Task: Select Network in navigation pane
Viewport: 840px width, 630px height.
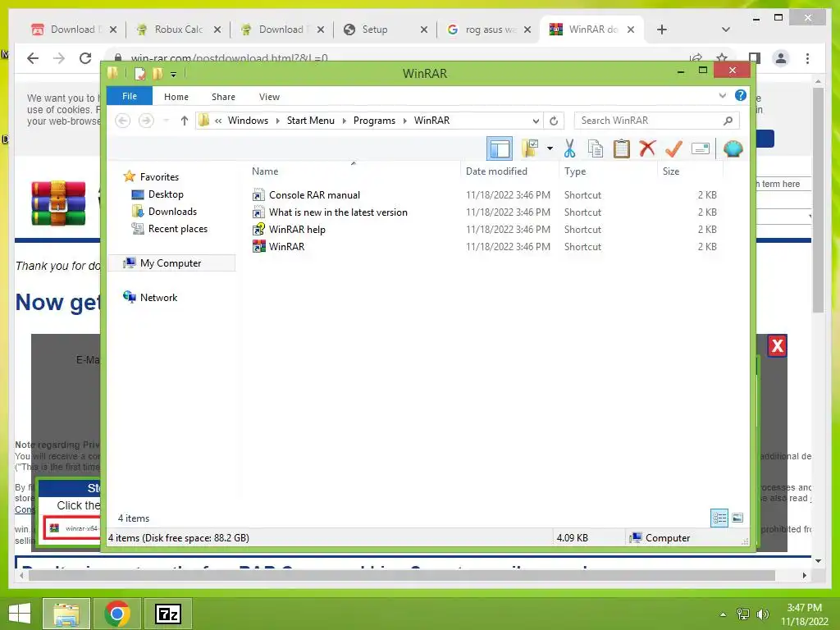Action: (x=158, y=297)
